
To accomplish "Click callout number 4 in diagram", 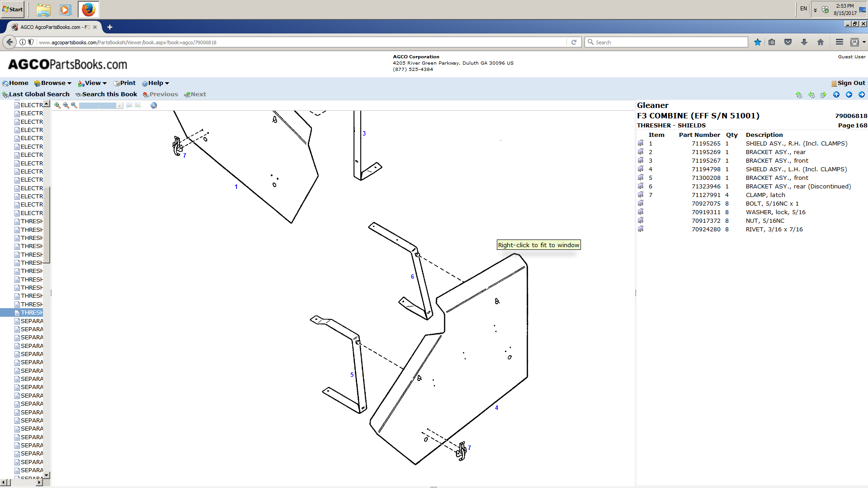I will (x=496, y=408).
